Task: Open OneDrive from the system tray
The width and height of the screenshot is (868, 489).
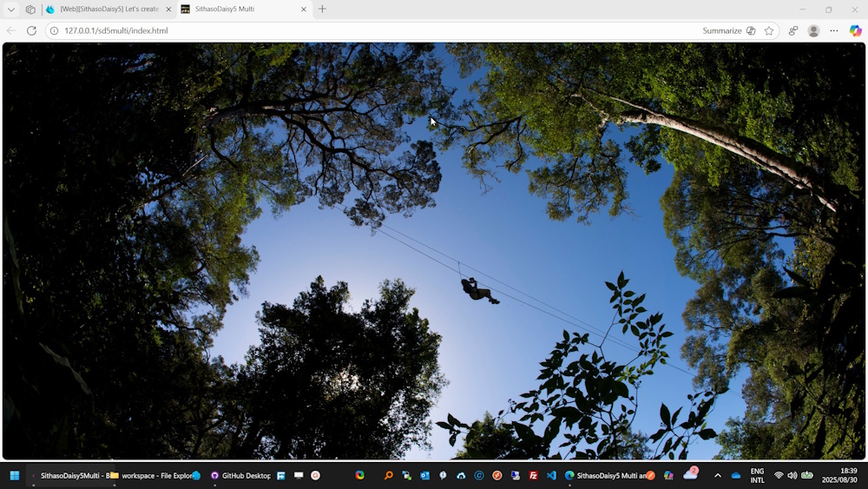Action: pyautogui.click(x=736, y=475)
